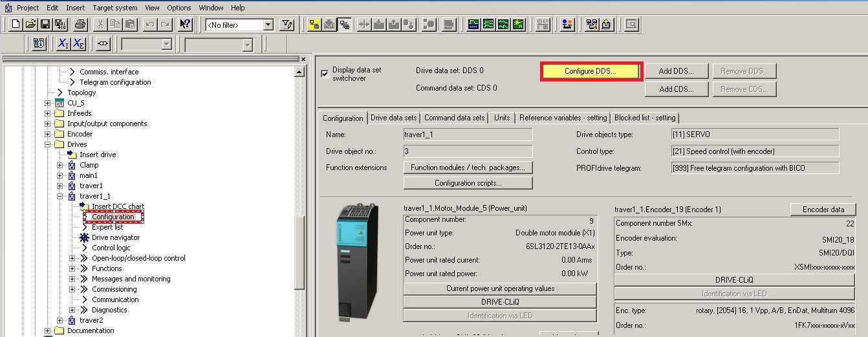
Task: Toggle Display data set switchover checkbox
Action: click(x=325, y=74)
